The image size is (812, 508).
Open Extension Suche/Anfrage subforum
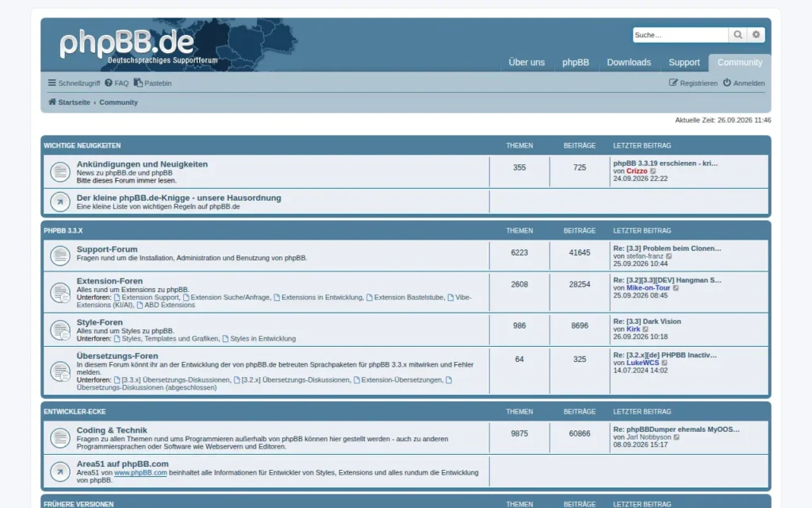[226, 298]
